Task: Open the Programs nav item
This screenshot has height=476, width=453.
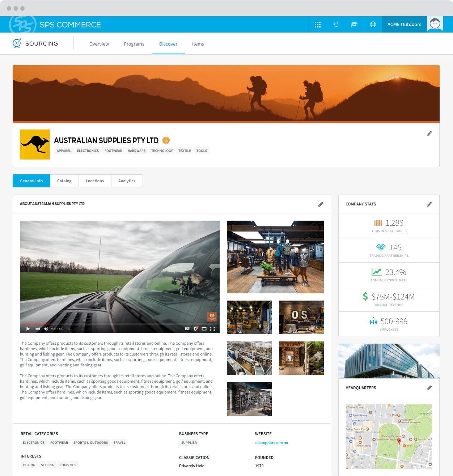Action: [x=134, y=44]
